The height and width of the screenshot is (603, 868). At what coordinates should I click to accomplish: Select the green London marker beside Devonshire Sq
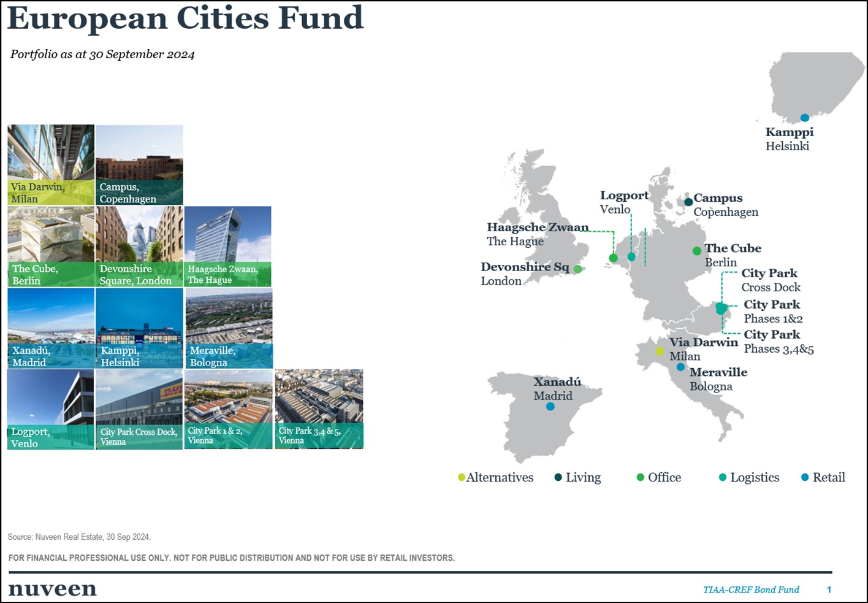point(577,269)
